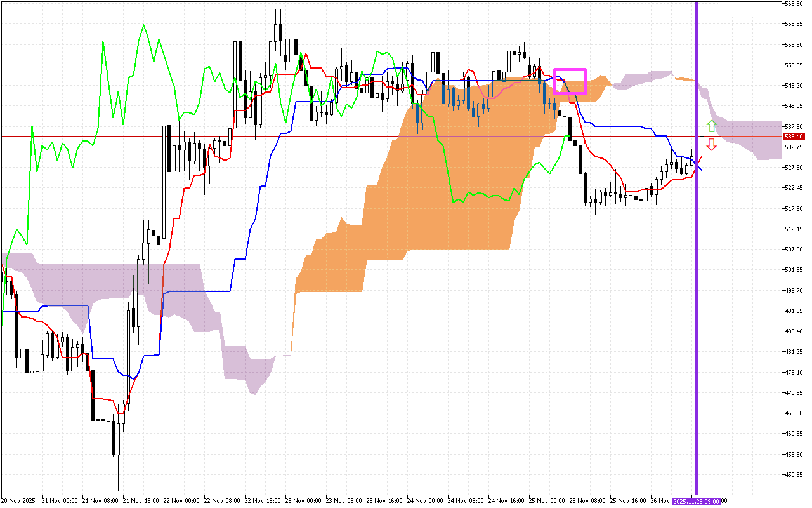Screen dimensions: 812x508
Task: Click the 481.25 price axis label
Action: tap(794, 352)
